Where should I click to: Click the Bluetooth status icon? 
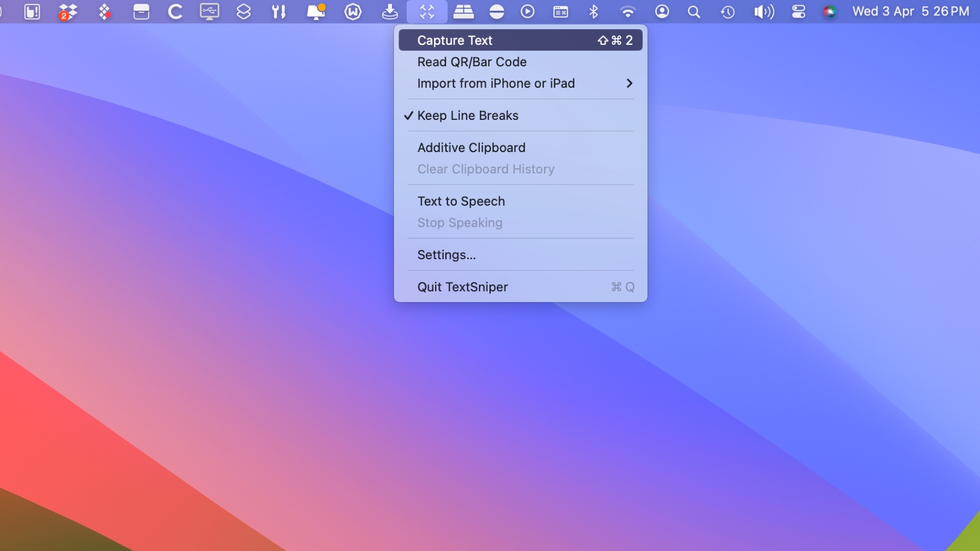593,12
